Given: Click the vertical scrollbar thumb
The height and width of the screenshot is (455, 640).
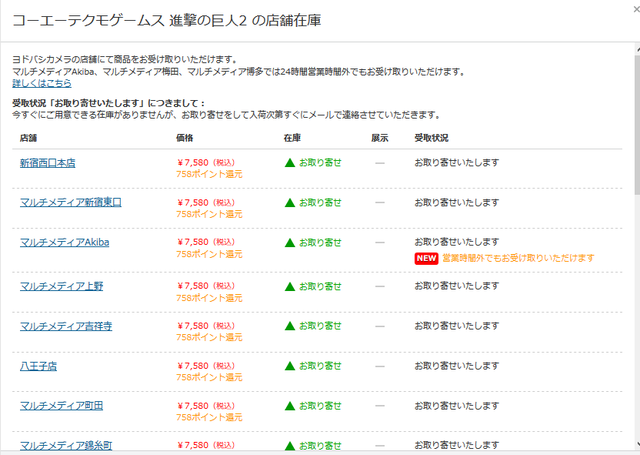Looking at the screenshot, I should pos(637,124).
